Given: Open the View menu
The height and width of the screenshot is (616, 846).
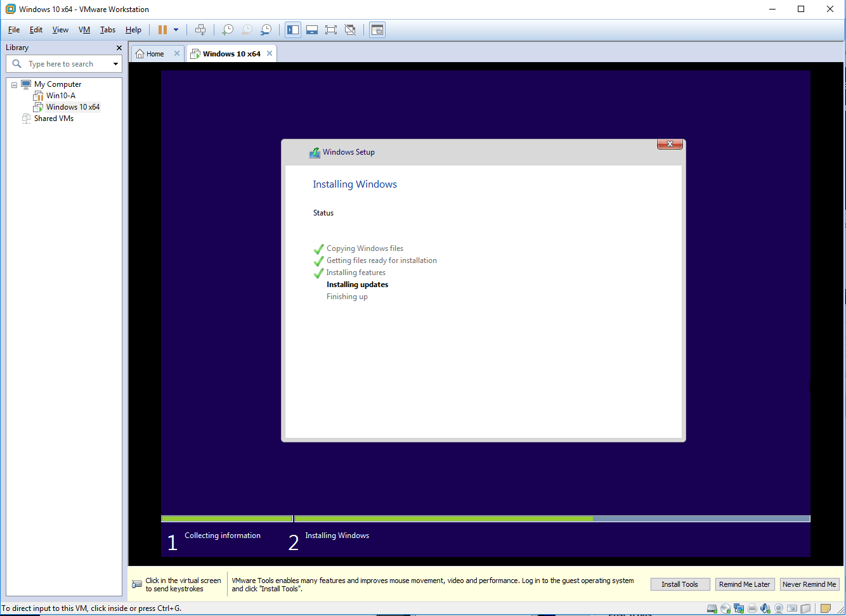Looking at the screenshot, I should [x=60, y=30].
